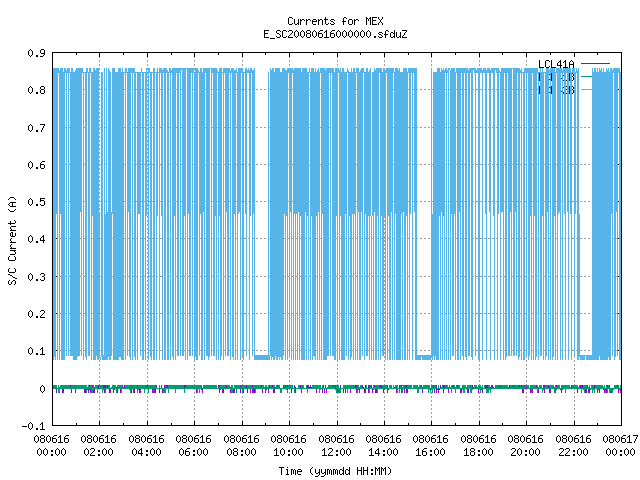This screenshot has height=480, width=640.
Task: Click the x-axis label '080616 04:00'
Action: point(147,446)
